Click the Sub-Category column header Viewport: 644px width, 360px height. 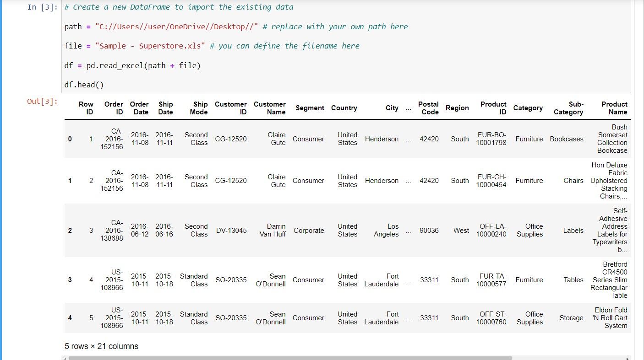pyautogui.click(x=568, y=108)
